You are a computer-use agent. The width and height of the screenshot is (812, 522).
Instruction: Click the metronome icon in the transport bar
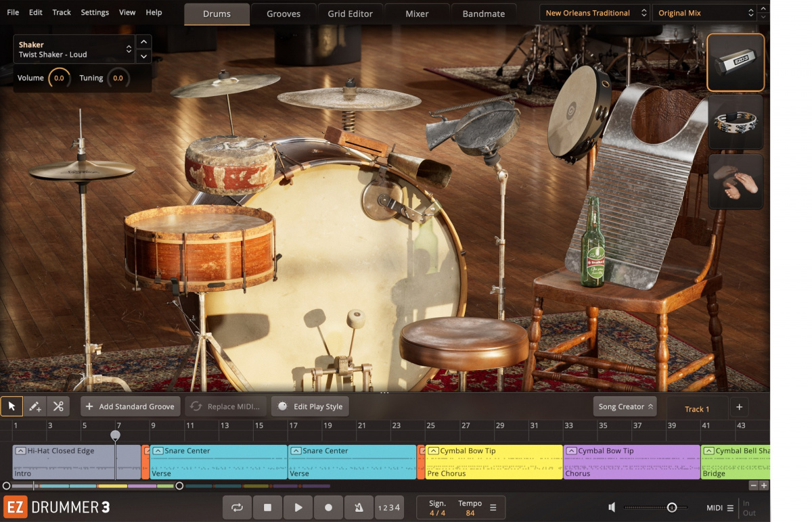pos(359,507)
